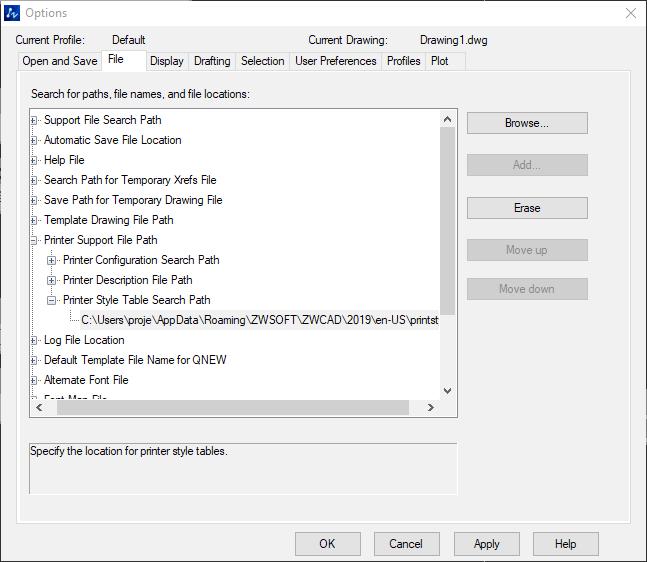Expand Support File Search Path node
Image resolution: width=647 pixels, height=562 pixels.
34,120
